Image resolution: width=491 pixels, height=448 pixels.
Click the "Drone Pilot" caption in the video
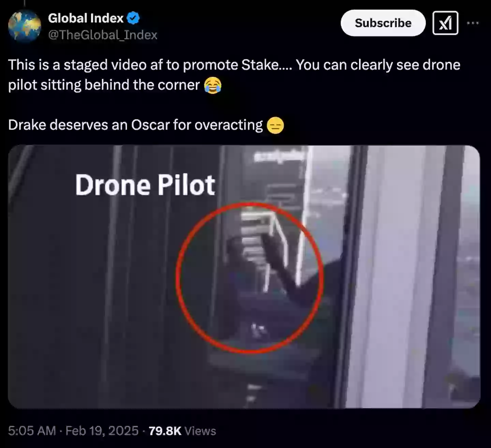[145, 185]
